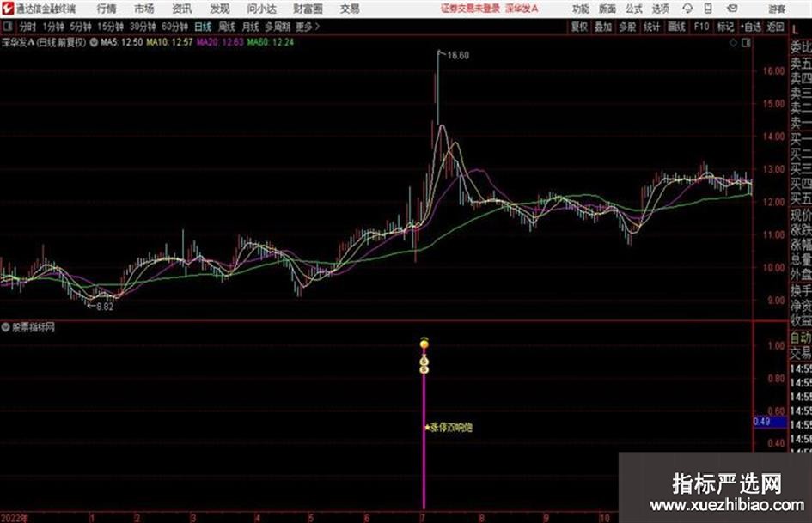Click the 复权 toolbar button
Screen dimensions: 812x523
click(x=579, y=27)
